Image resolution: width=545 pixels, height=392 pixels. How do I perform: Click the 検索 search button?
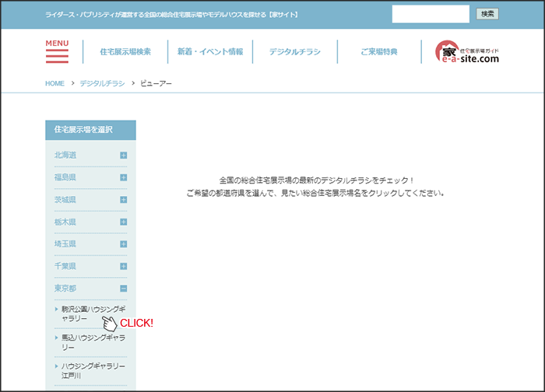[x=487, y=14]
